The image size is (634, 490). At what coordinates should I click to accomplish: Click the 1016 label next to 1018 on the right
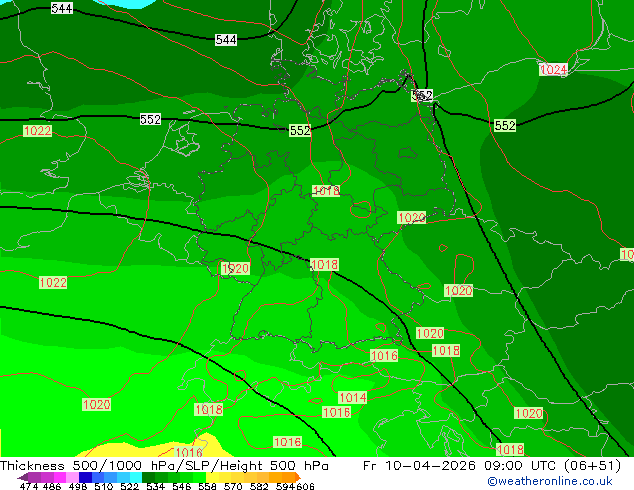pos(384,356)
